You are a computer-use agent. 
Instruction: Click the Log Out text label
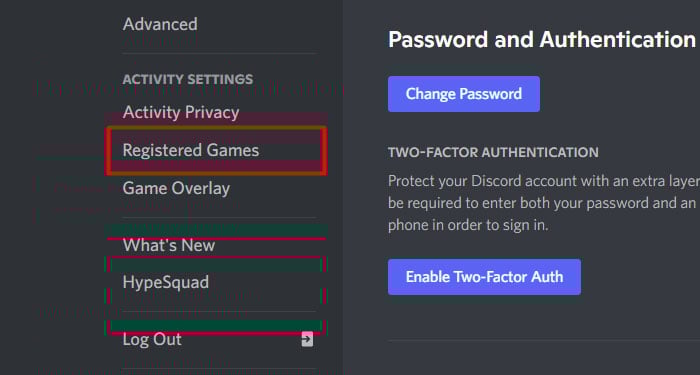152,340
